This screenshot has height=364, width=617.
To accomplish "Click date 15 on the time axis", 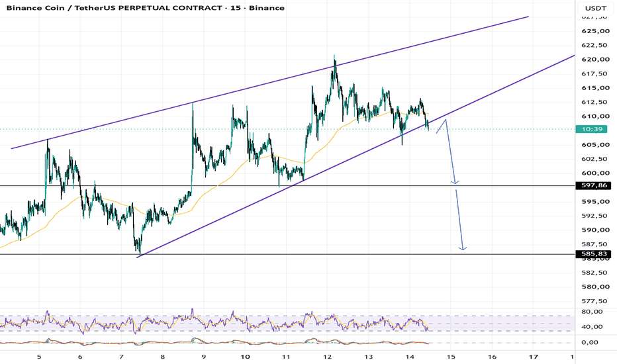I will click(x=451, y=357).
